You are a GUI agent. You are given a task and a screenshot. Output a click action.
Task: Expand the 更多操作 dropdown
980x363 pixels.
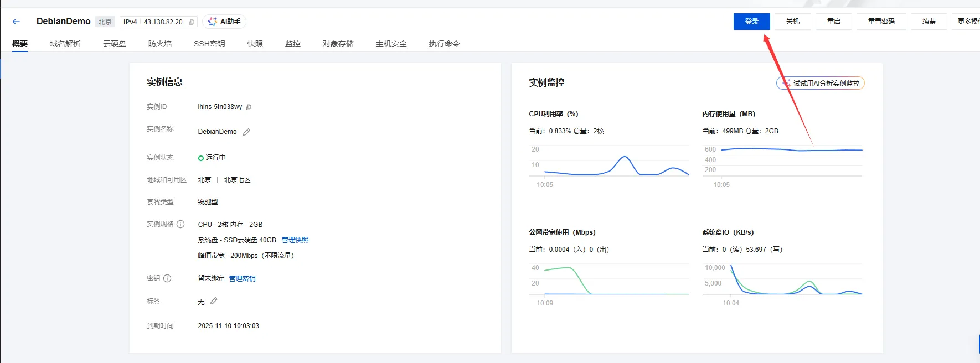968,22
